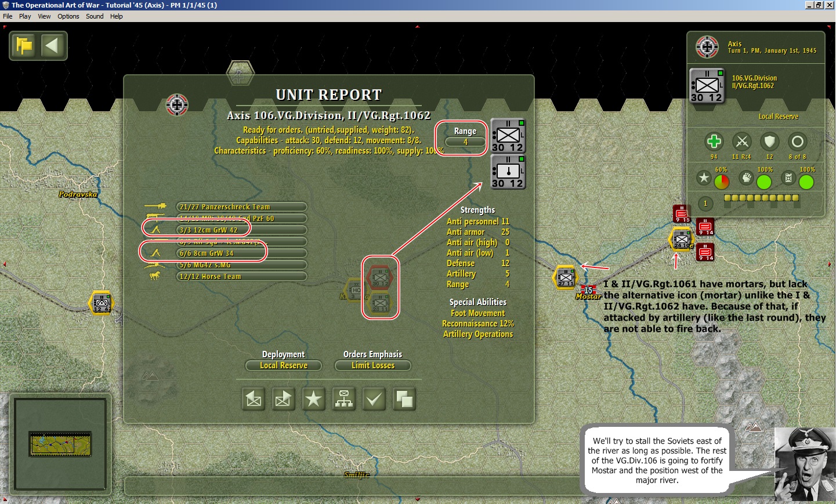Select the yellow unit counter at Mostar
836x504 pixels.
coord(566,277)
